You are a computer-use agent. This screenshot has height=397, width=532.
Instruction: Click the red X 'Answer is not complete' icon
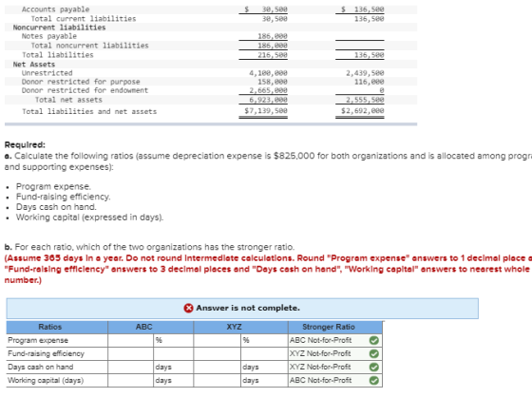[x=188, y=308]
